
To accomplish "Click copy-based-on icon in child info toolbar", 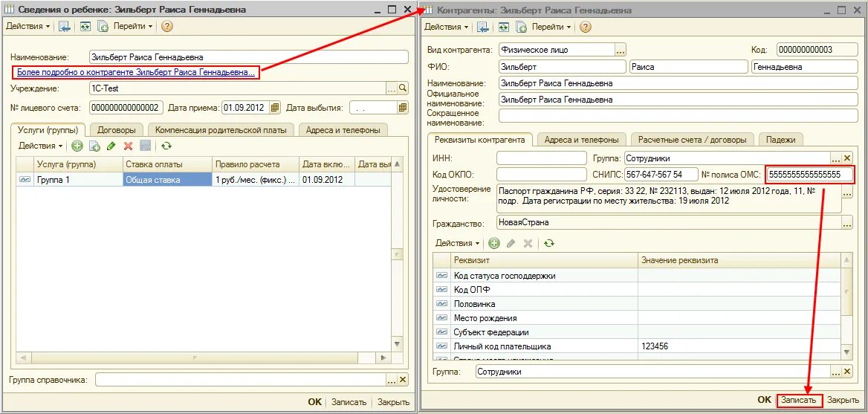I will [x=103, y=26].
